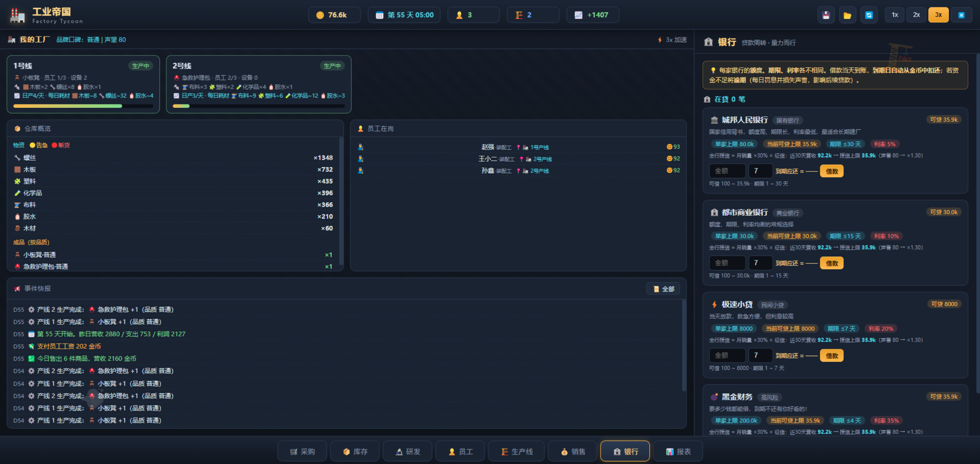Set game speed to 2x

(916, 15)
